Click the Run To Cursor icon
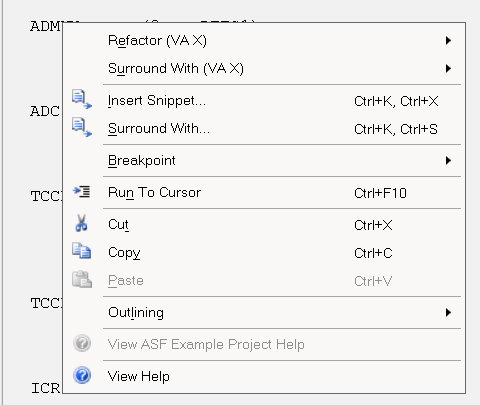The width and height of the screenshot is (480, 405). click(x=82, y=192)
